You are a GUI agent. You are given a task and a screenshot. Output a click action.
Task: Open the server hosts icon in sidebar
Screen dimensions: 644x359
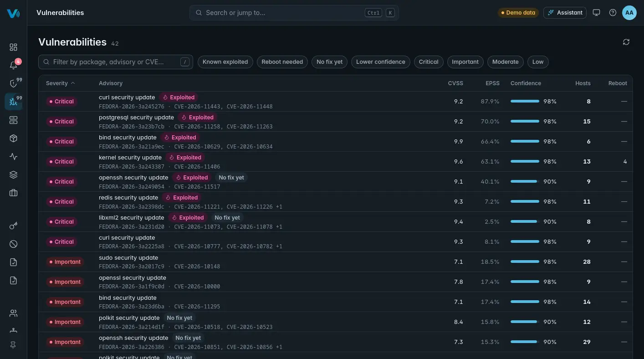(x=13, y=120)
